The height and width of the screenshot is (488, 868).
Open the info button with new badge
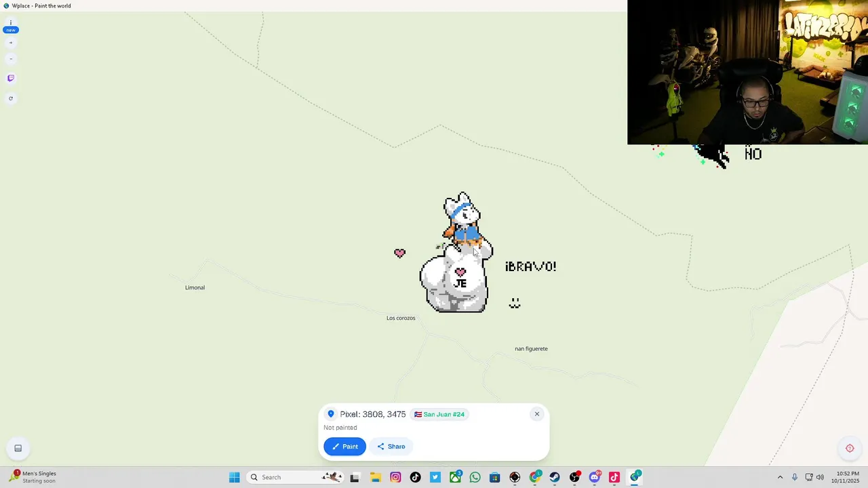pyautogui.click(x=11, y=26)
